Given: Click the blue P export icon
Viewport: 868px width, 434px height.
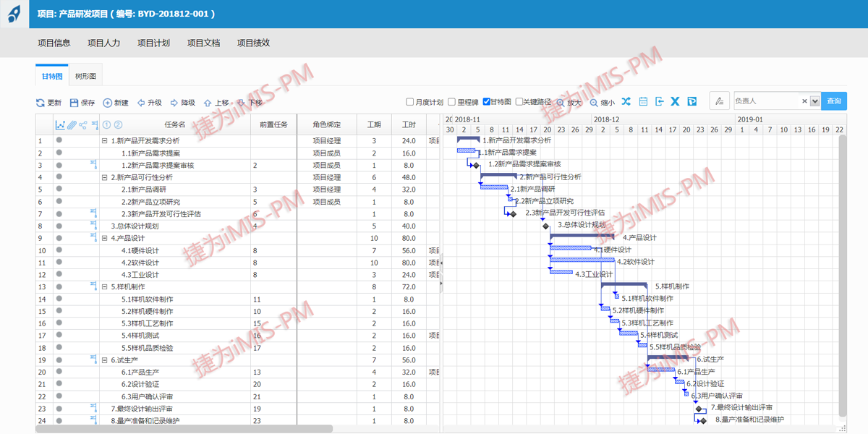Looking at the screenshot, I should point(692,102).
